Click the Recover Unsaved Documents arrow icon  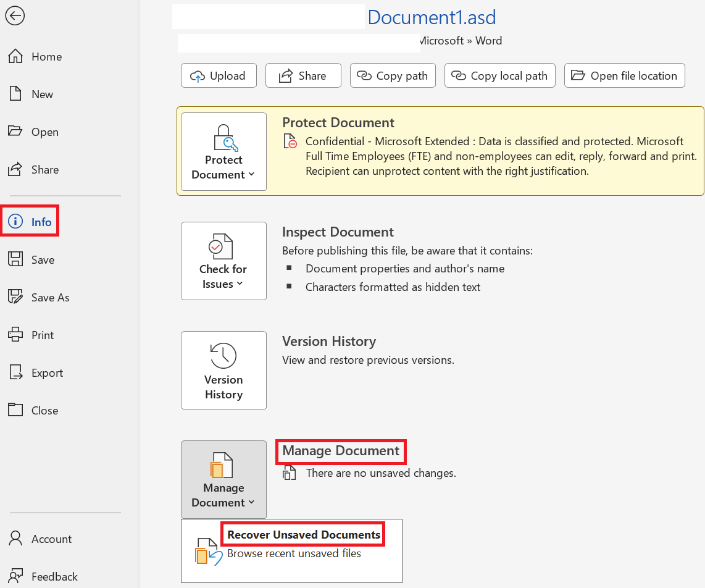[x=209, y=552]
